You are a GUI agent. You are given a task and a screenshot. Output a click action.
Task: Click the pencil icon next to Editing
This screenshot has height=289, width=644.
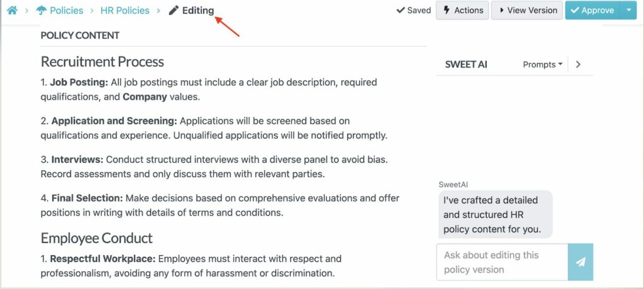[x=174, y=11]
